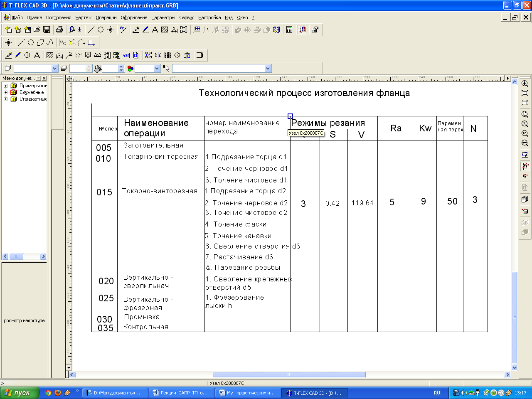Click the left panel horizontal scrollbar

pos(24,256)
